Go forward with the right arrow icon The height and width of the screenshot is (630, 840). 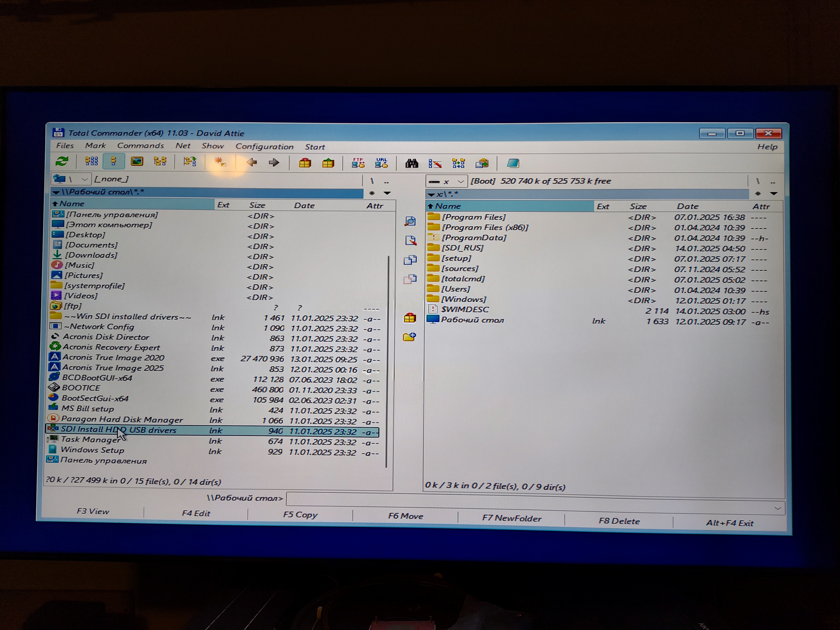click(273, 163)
